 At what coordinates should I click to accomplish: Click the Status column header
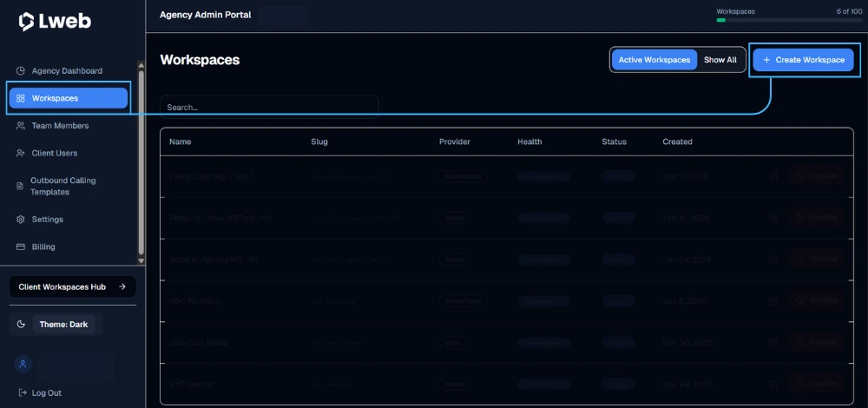pos(614,141)
